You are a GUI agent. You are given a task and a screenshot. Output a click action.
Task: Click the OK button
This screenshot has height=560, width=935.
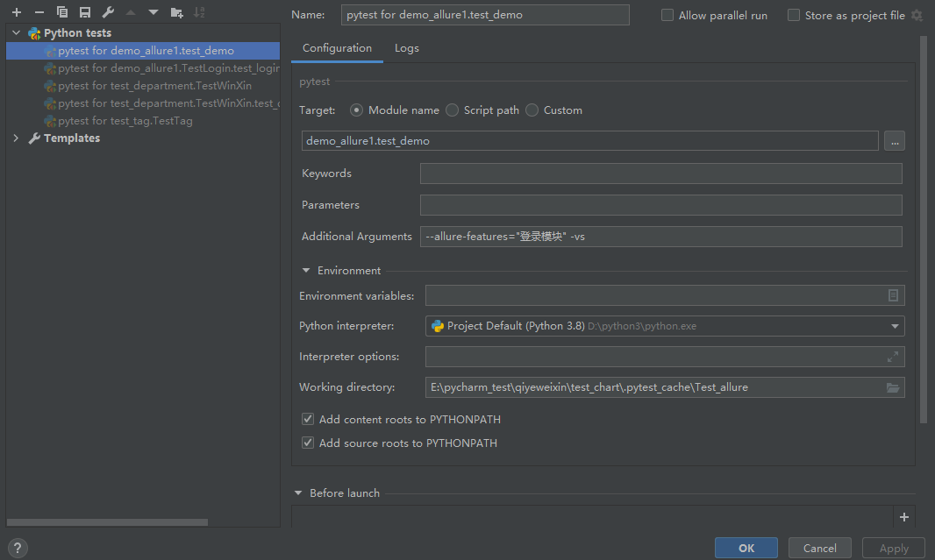tap(746, 548)
